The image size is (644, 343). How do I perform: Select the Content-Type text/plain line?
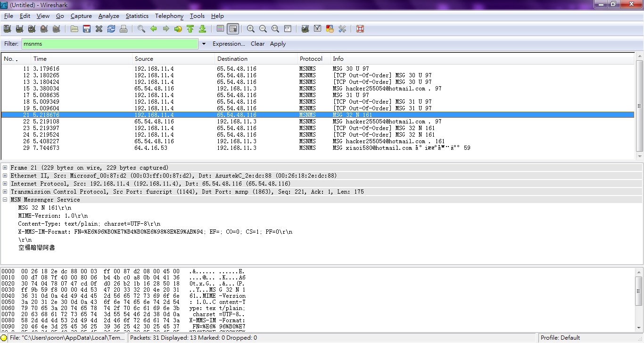click(x=89, y=224)
